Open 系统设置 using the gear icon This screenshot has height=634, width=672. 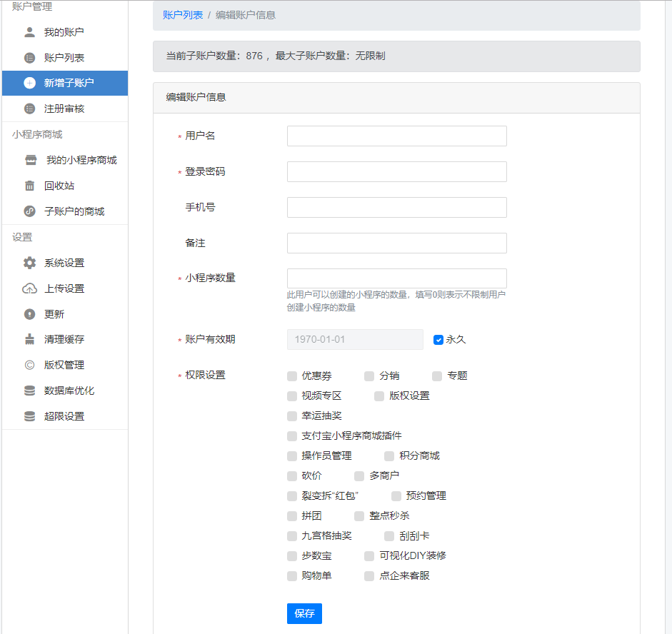pyautogui.click(x=29, y=263)
